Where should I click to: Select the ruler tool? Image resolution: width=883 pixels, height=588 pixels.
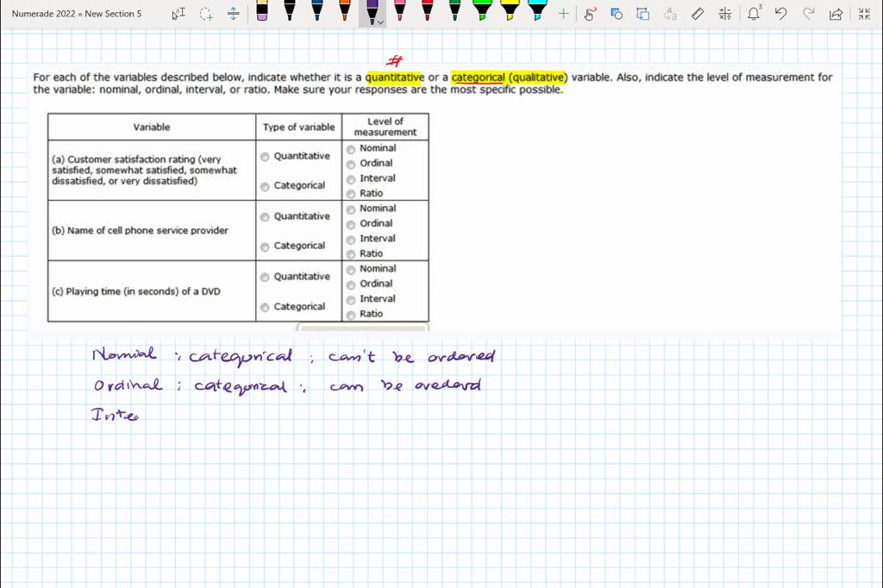[x=698, y=14]
